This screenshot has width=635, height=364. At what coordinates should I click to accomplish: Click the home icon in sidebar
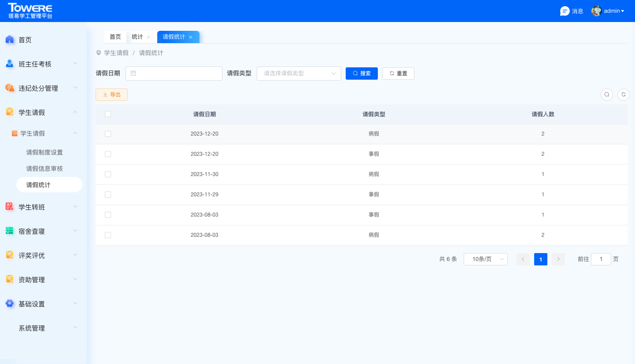pos(10,40)
